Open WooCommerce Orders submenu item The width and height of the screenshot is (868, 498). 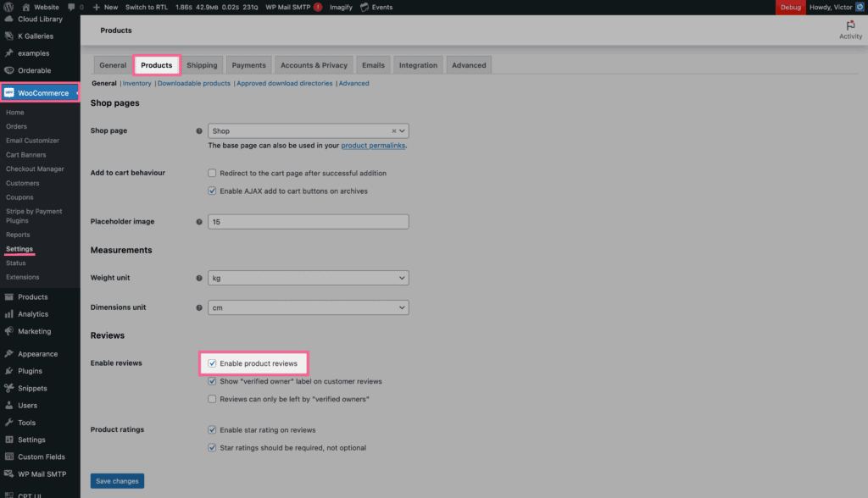point(17,127)
